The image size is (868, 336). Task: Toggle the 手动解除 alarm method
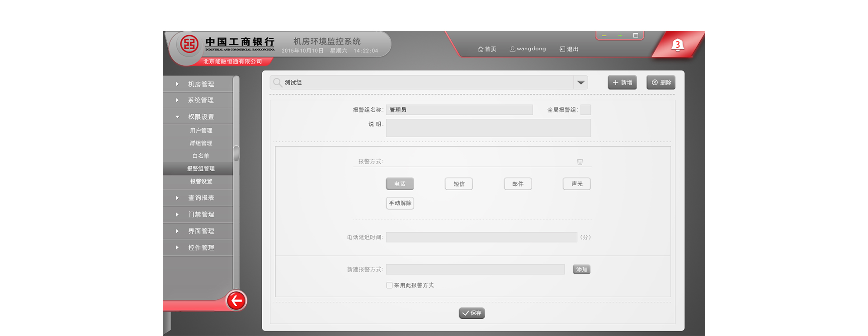400,203
